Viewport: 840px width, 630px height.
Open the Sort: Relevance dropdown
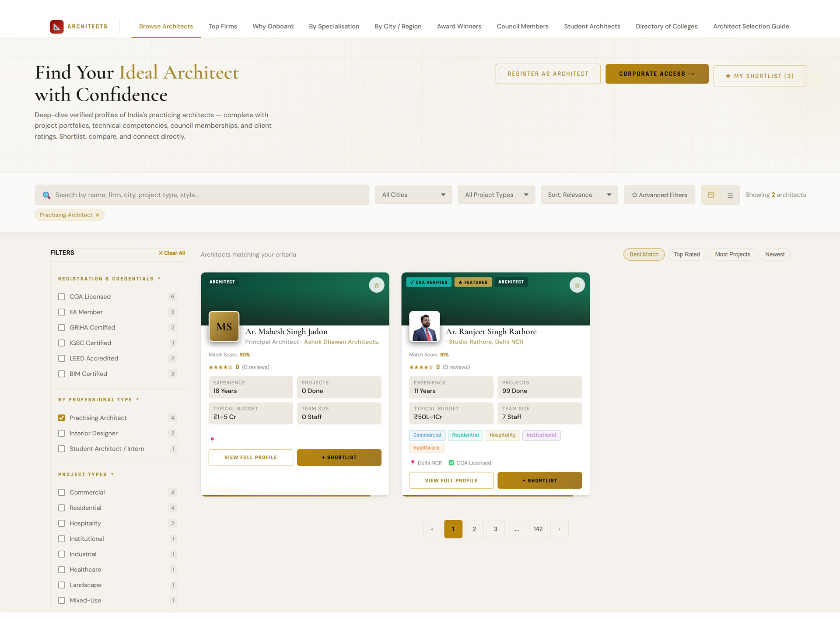tap(579, 195)
